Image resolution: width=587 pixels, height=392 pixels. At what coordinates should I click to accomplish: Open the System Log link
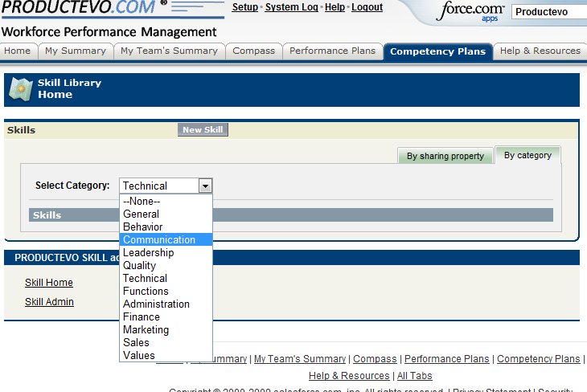291,7
